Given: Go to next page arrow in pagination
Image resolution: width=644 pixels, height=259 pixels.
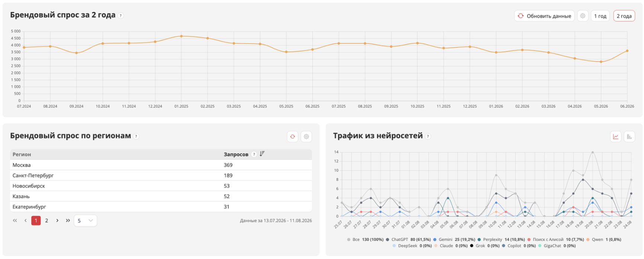Looking at the screenshot, I should coord(57,221).
